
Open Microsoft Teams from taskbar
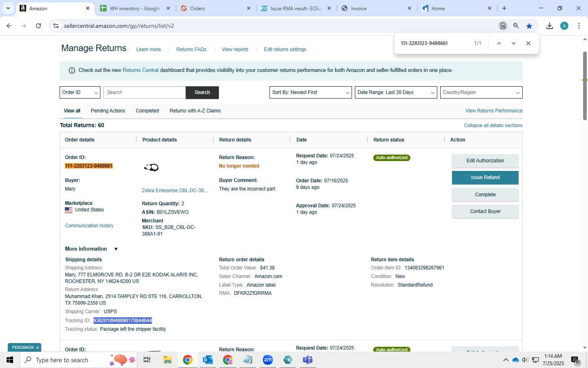pos(307,360)
